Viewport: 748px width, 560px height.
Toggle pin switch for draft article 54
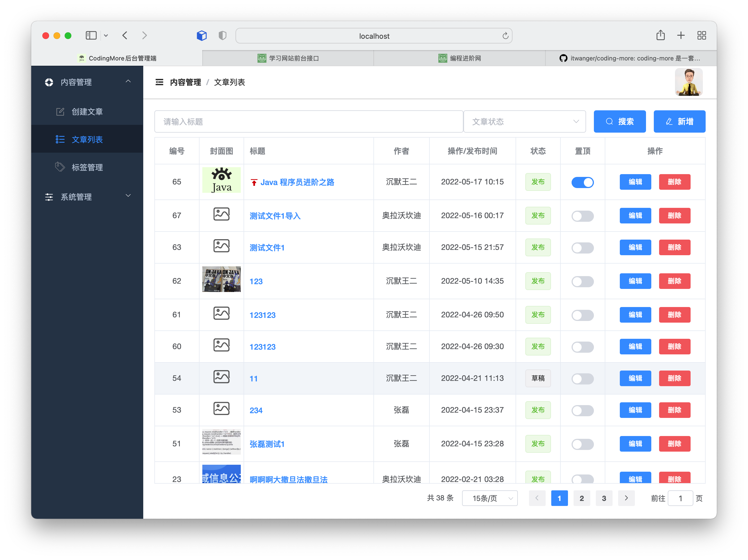[582, 379]
